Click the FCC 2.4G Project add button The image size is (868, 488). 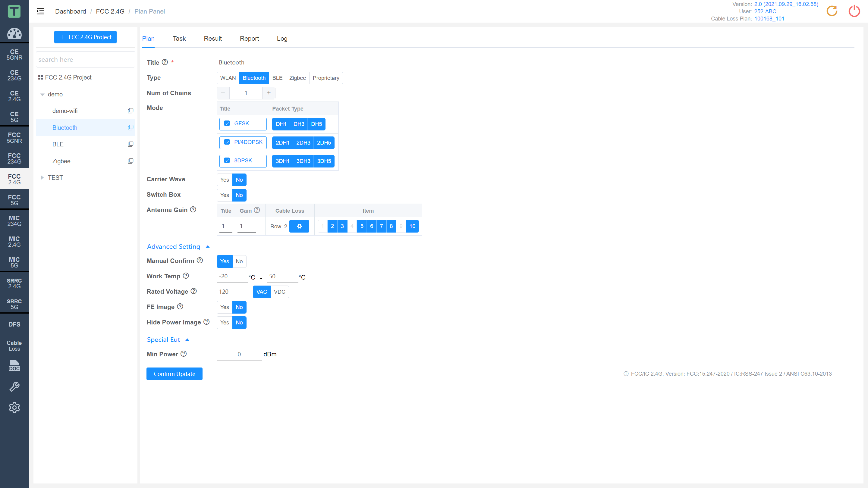pos(85,37)
